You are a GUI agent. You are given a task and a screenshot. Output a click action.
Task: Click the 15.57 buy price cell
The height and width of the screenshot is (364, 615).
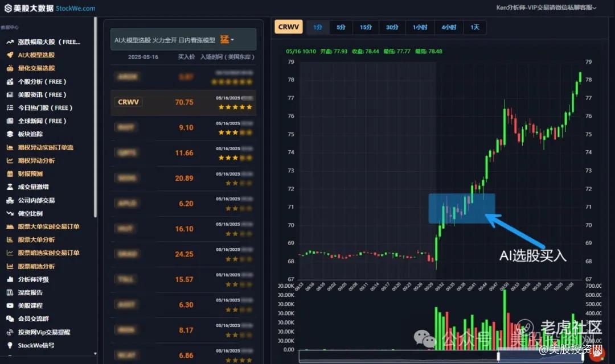[184, 279]
